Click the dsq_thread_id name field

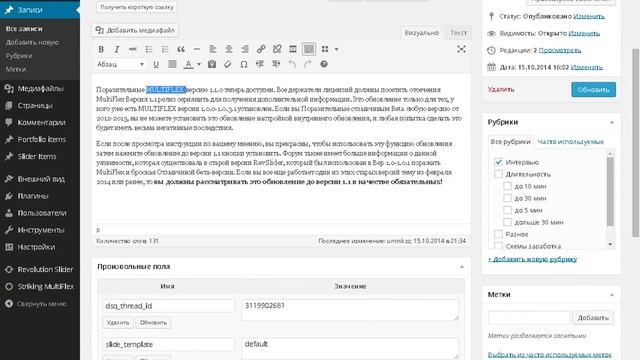click(169, 306)
